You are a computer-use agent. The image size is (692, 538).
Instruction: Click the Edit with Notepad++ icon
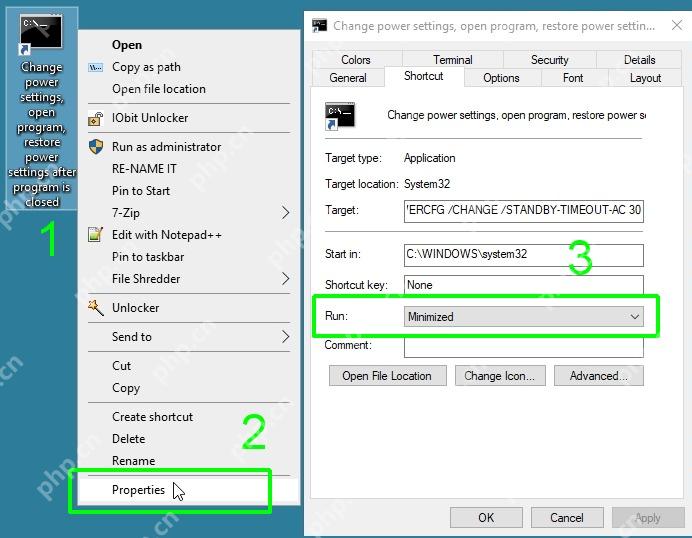click(x=96, y=234)
